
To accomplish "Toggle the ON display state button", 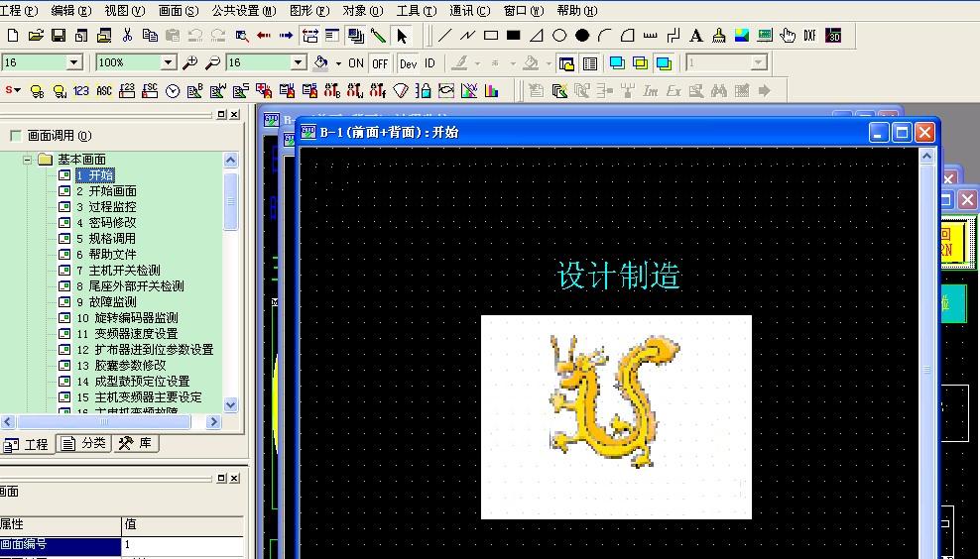I will pos(356,63).
